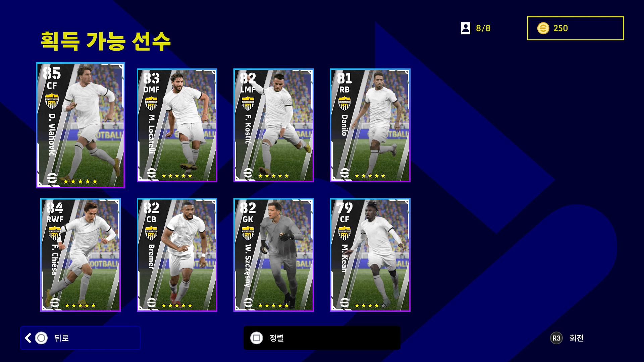Pick the W. Szczęsny GK card
Image resolution: width=644 pixels, height=362 pixels.
tap(274, 255)
